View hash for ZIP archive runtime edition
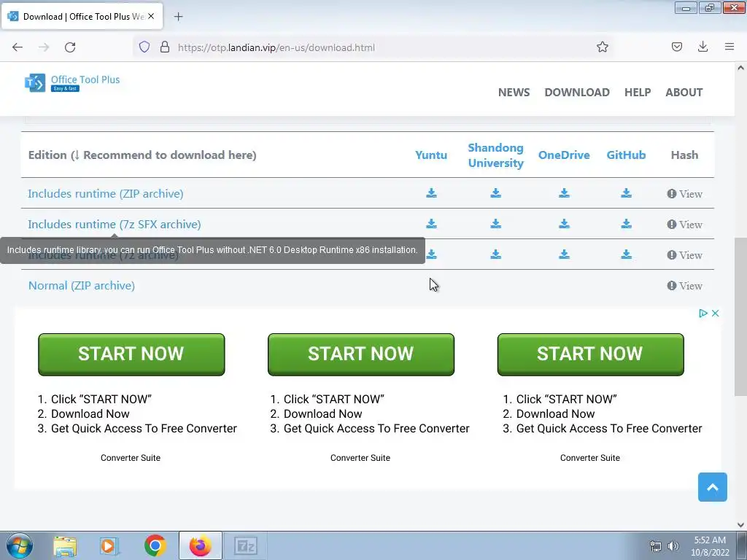747x560 pixels. [684, 194]
